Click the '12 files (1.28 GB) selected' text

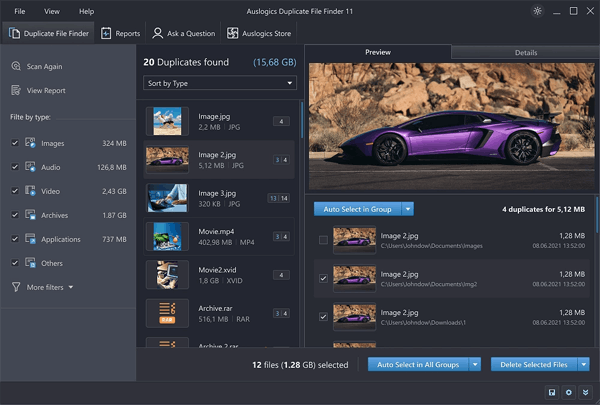[x=300, y=365]
